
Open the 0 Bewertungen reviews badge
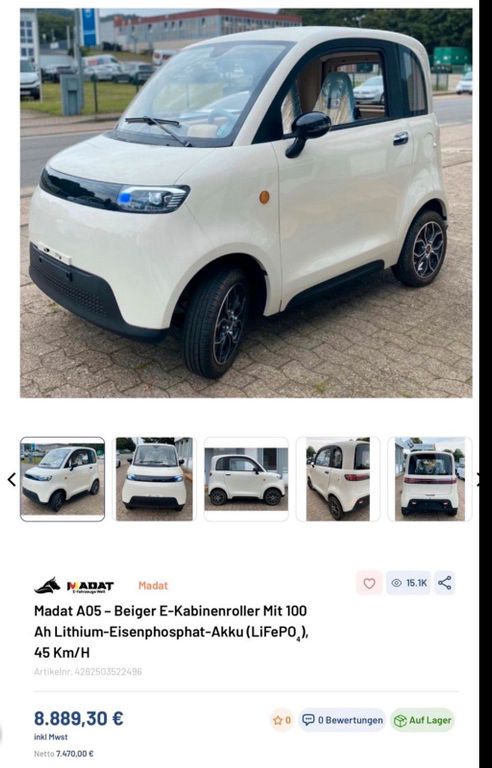pos(342,720)
